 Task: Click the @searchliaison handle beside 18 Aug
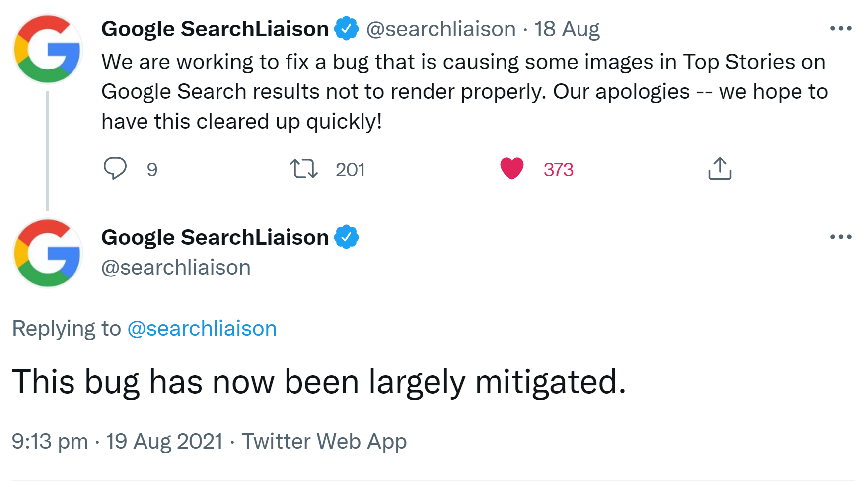click(441, 29)
